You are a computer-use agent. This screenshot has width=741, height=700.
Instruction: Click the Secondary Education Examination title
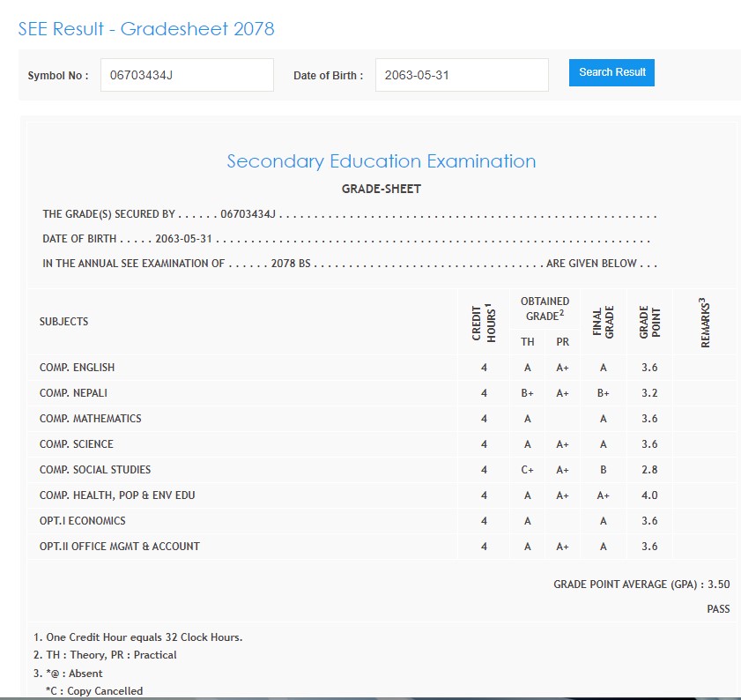pos(381,161)
